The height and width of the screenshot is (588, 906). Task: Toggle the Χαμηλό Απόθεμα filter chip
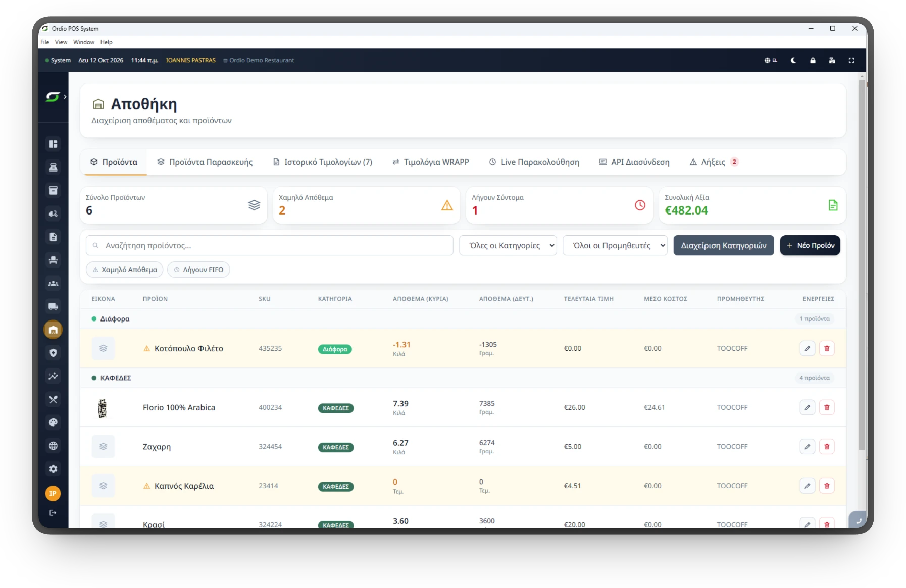pos(125,270)
